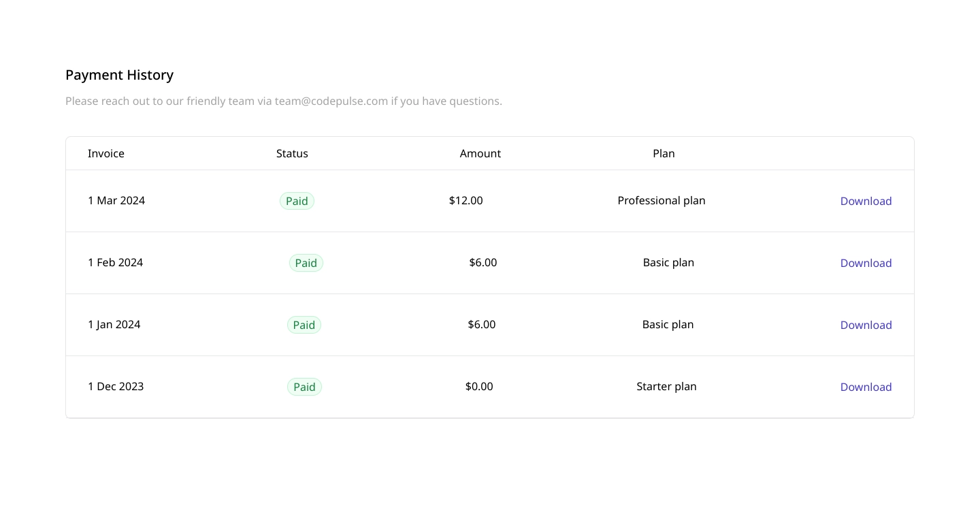Click the $12.00 amount cell
The width and height of the screenshot is (980, 523).
tap(466, 200)
